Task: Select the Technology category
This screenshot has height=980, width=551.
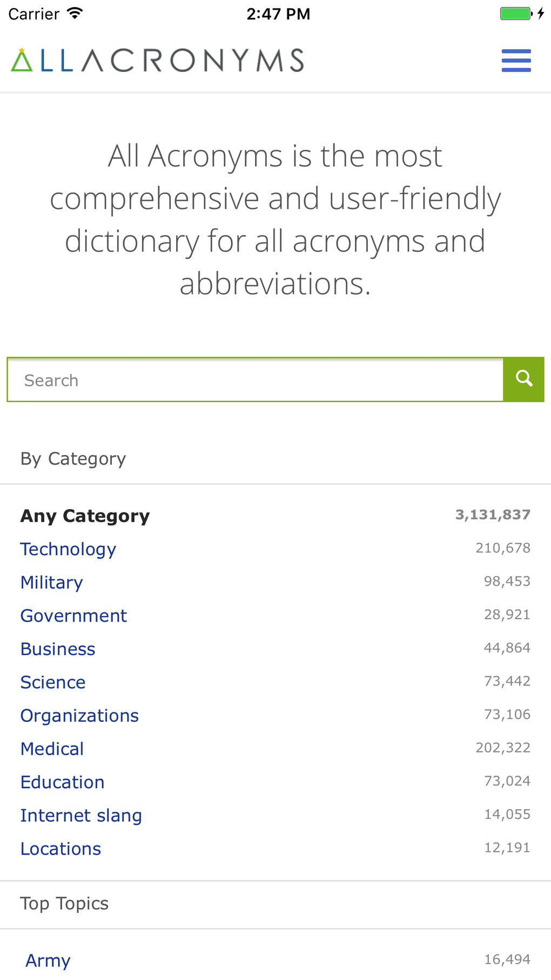Action: 68,549
